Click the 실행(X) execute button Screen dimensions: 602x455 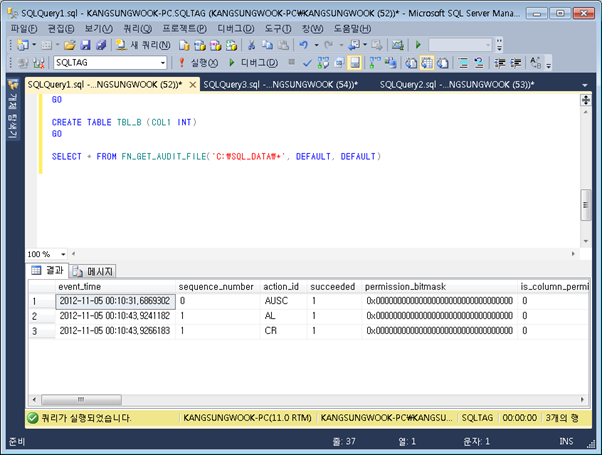click(198, 63)
